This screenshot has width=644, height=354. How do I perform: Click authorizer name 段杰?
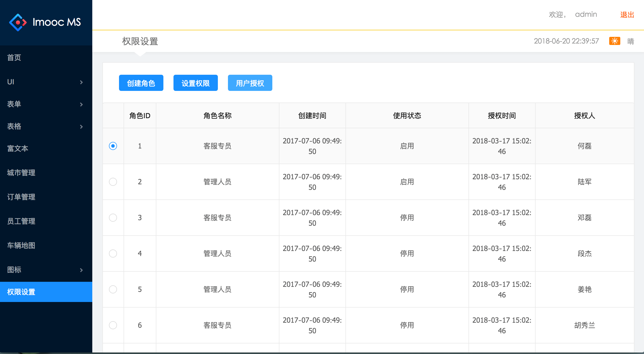coord(585,254)
